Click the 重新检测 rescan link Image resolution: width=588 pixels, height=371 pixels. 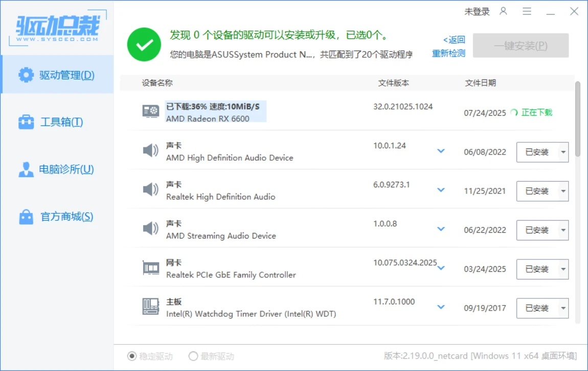click(448, 53)
